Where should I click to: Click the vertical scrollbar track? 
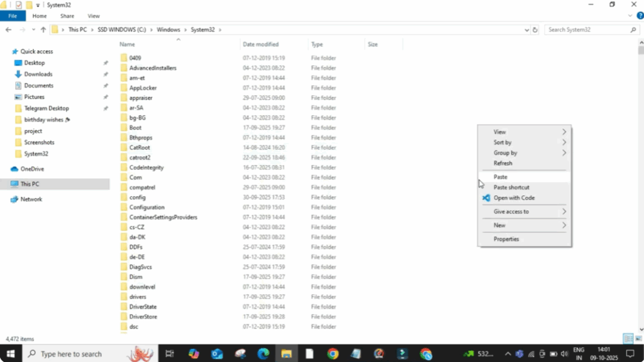tap(641, 189)
